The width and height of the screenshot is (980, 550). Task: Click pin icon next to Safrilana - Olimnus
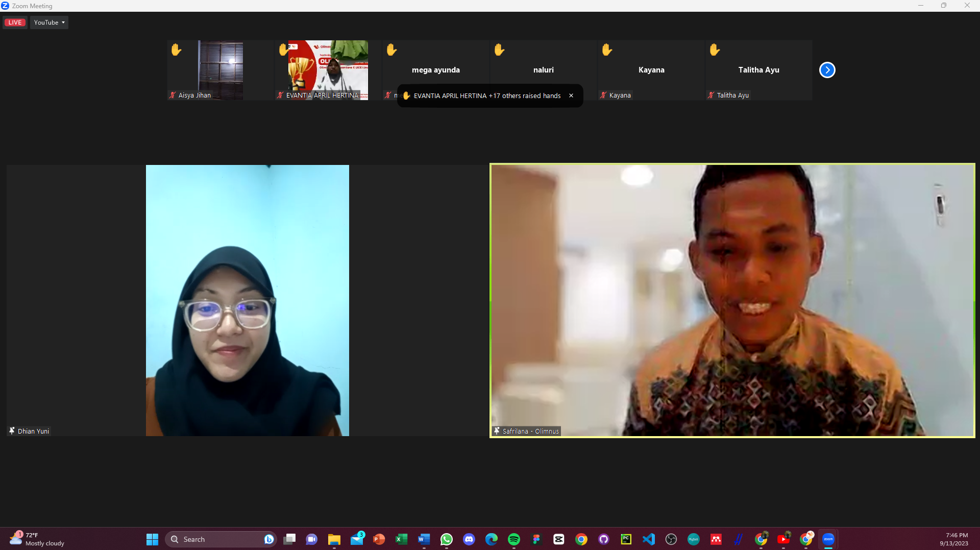coord(497,431)
